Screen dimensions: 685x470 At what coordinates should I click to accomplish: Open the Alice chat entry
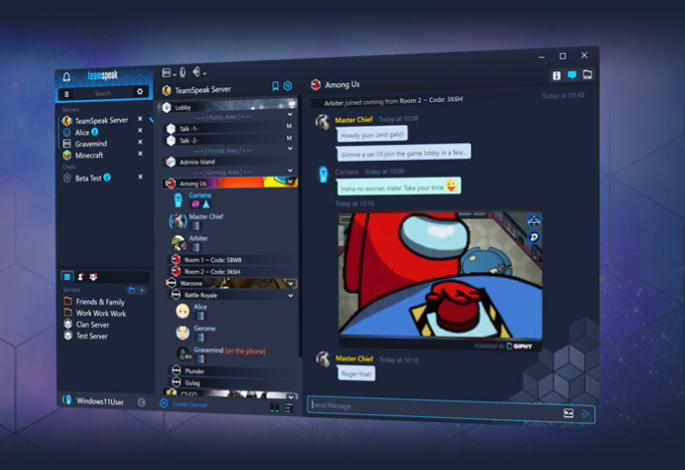81,132
